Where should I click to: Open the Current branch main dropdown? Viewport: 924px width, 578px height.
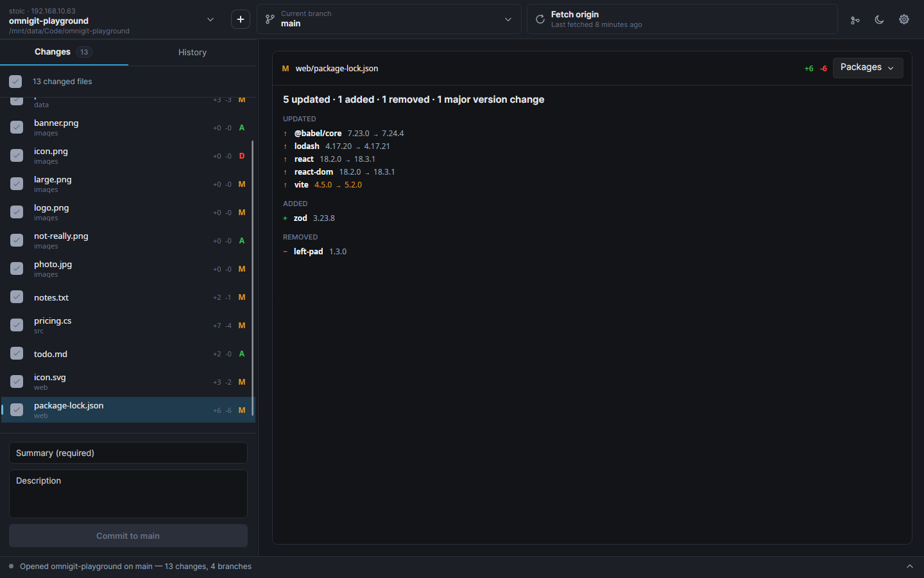point(389,19)
